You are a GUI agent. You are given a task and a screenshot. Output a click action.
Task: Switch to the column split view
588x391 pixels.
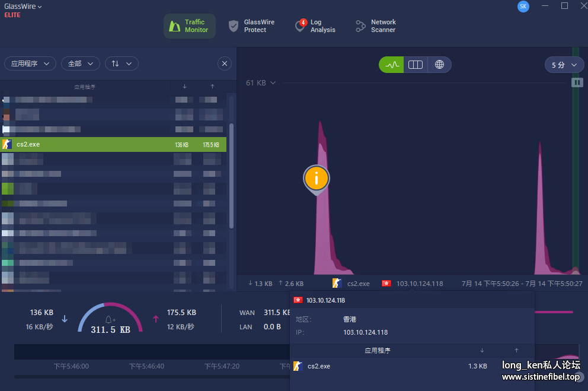pos(416,65)
